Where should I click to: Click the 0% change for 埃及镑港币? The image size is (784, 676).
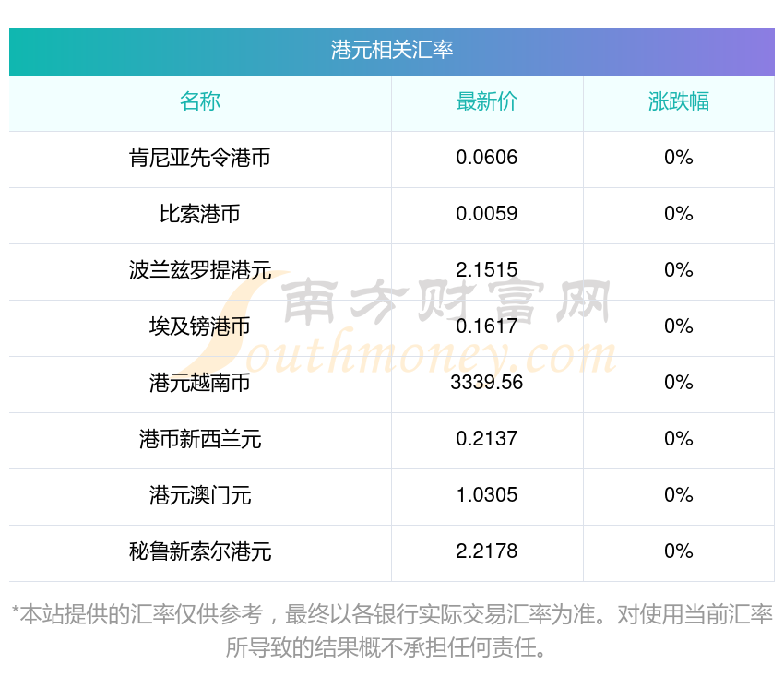coord(679,326)
